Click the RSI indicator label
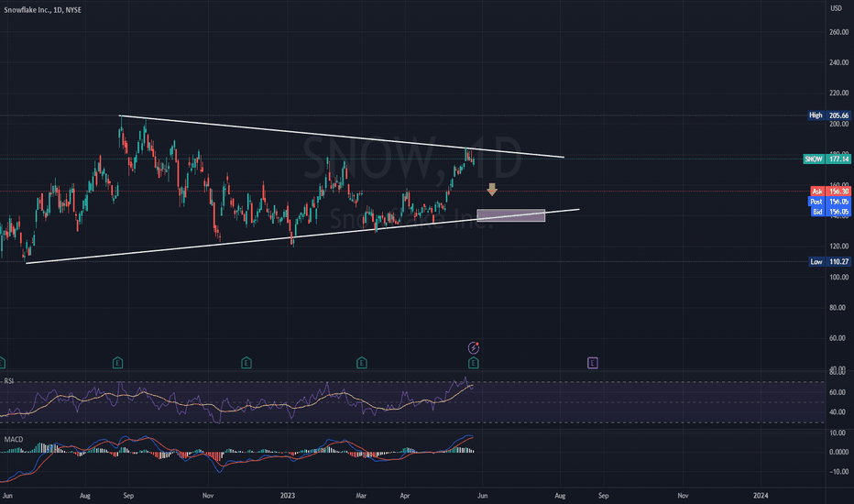Viewport: 854px width, 504px height. tap(9, 381)
